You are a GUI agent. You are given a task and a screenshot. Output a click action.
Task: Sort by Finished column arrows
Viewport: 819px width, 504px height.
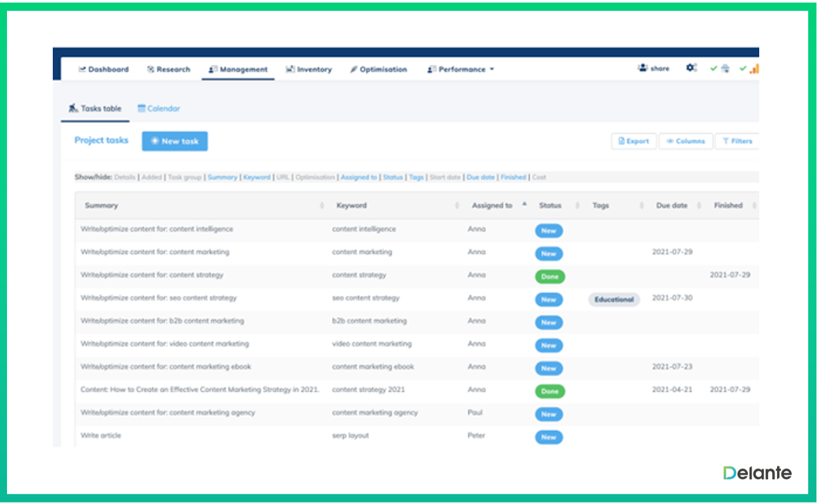(x=754, y=205)
